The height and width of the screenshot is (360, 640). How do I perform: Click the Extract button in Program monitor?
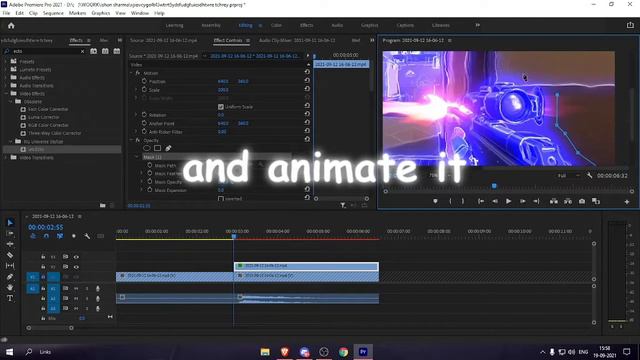coord(568,201)
